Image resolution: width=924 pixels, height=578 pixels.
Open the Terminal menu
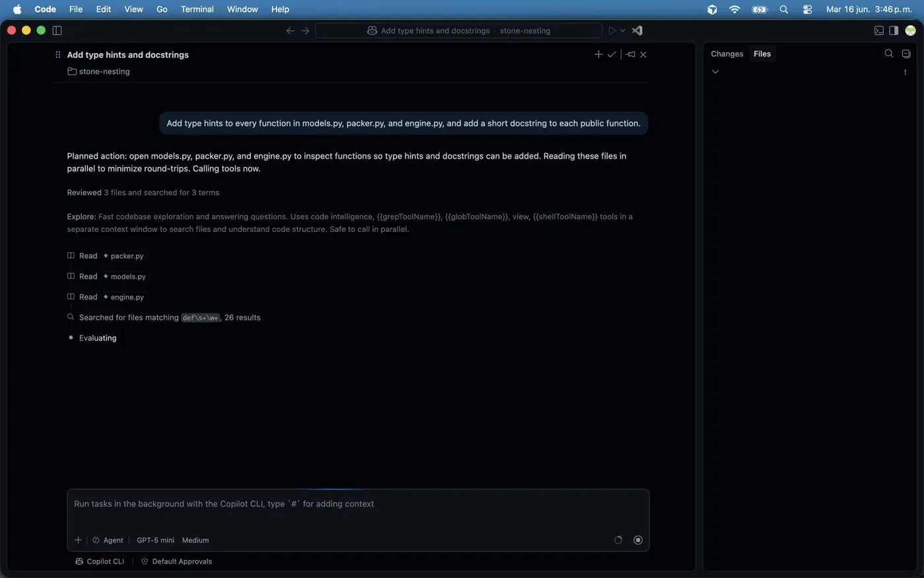click(x=197, y=9)
